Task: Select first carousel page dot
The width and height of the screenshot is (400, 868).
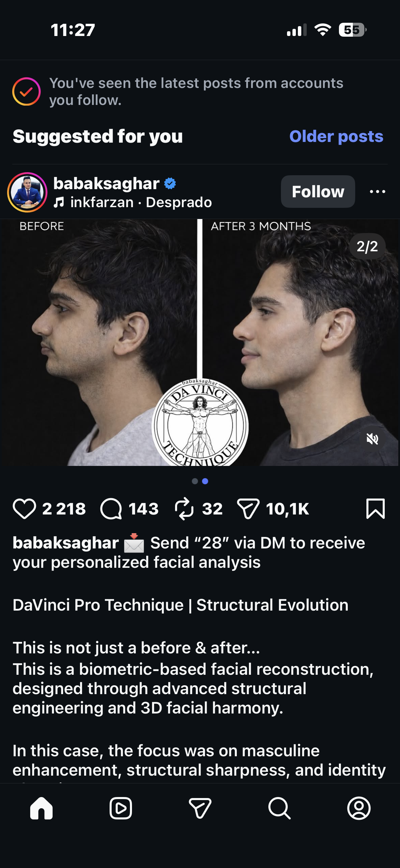Action: 195,481
